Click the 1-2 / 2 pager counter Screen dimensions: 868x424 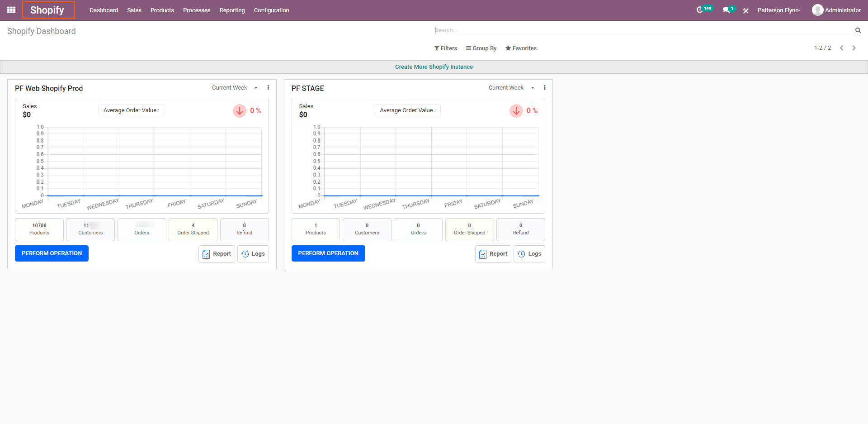pyautogui.click(x=822, y=48)
